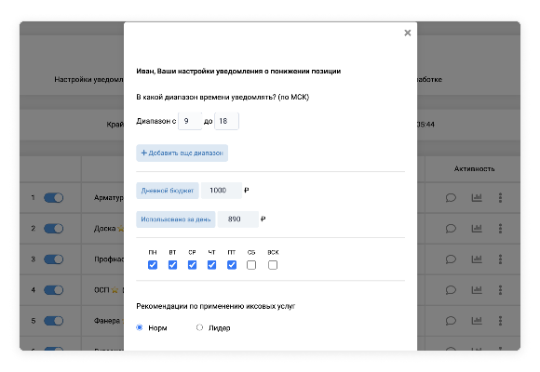Show statistics chart for row 5
The height and width of the screenshot is (372, 540).
[477, 320]
